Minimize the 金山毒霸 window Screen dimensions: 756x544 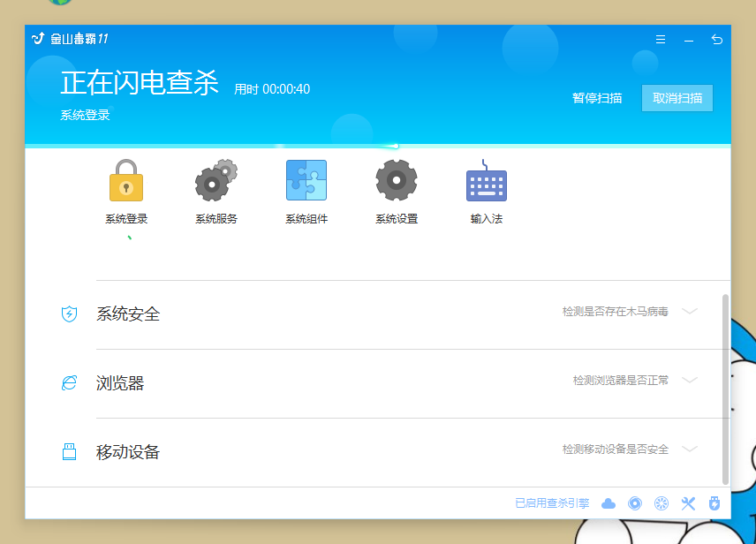pos(689,41)
